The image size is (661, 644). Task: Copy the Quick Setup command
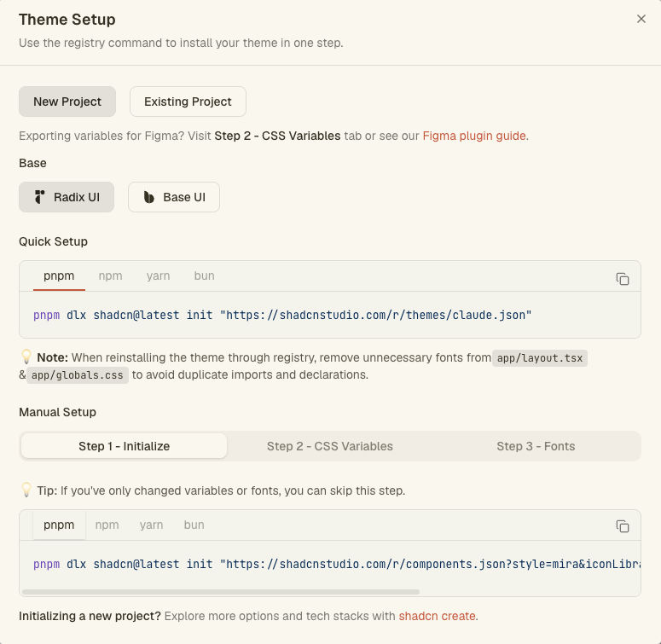623,279
